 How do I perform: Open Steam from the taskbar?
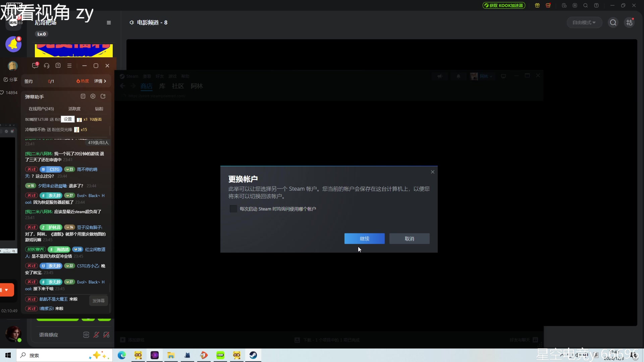253,355
